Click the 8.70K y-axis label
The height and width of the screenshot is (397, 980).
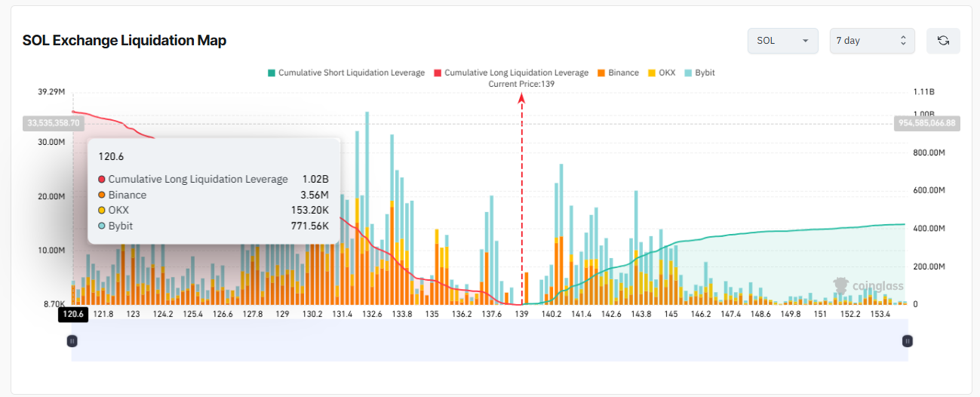click(x=53, y=303)
